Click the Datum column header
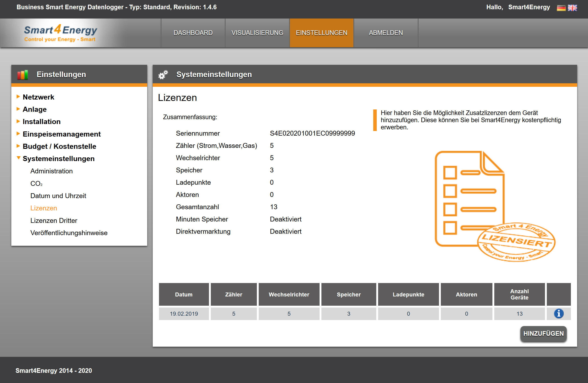This screenshot has height=383, width=588. click(184, 294)
